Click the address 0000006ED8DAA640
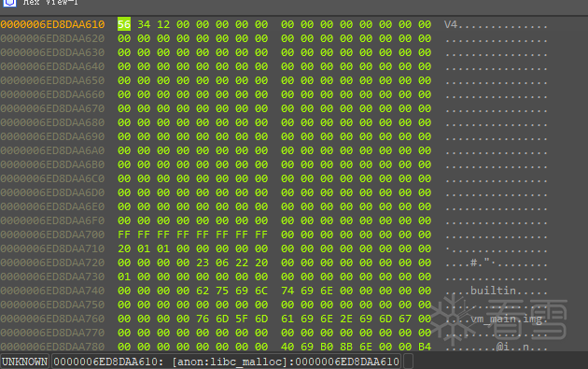 pos(52,66)
